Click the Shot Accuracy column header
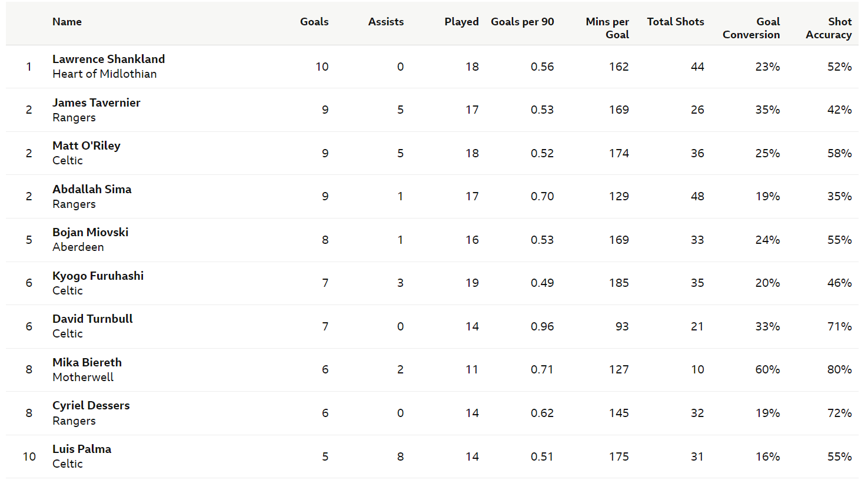The height and width of the screenshot is (483, 868). (829, 28)
